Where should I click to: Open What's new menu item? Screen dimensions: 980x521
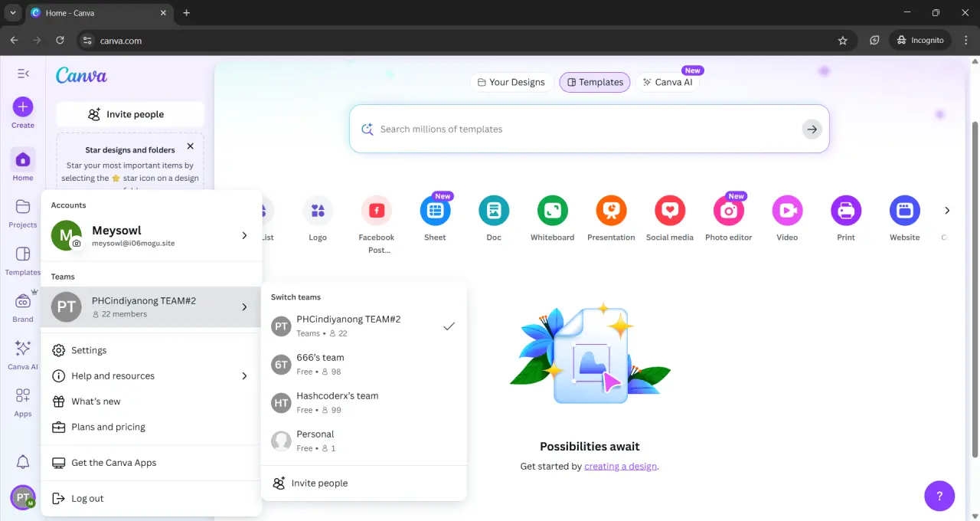point(151,401)
